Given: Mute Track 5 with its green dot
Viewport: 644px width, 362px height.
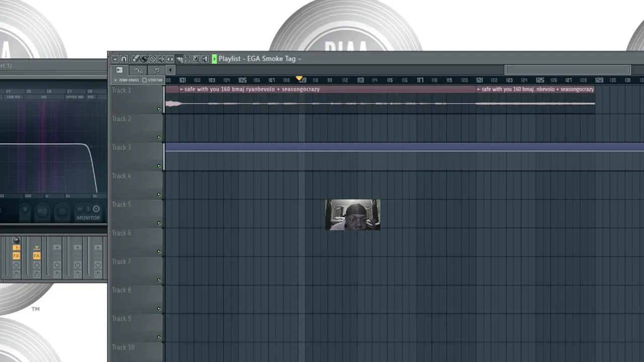Looking at the screenshot, I should 159,223.
